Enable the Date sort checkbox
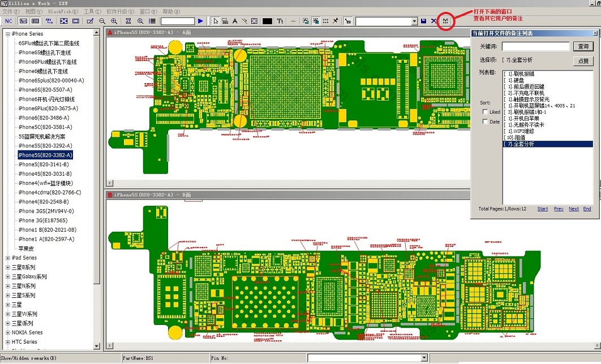Viewport: 601px width, 364px height. pos(486,122)
